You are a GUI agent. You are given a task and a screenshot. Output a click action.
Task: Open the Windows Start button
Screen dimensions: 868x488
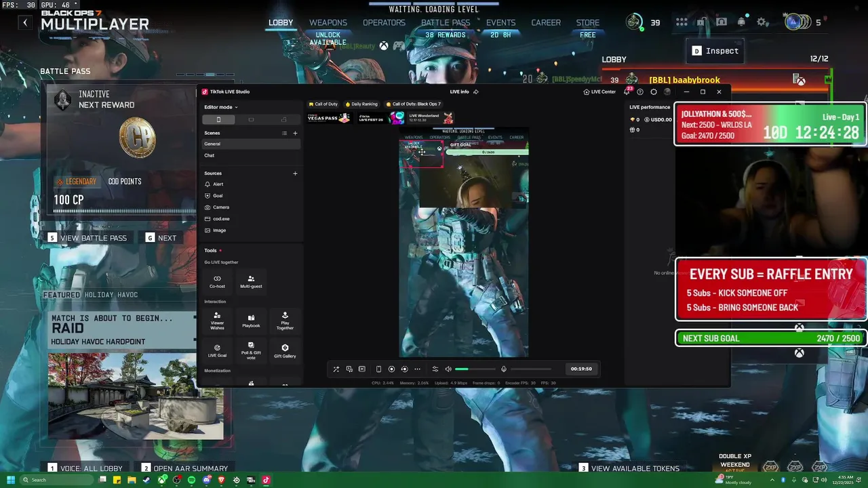click(11, 480)
